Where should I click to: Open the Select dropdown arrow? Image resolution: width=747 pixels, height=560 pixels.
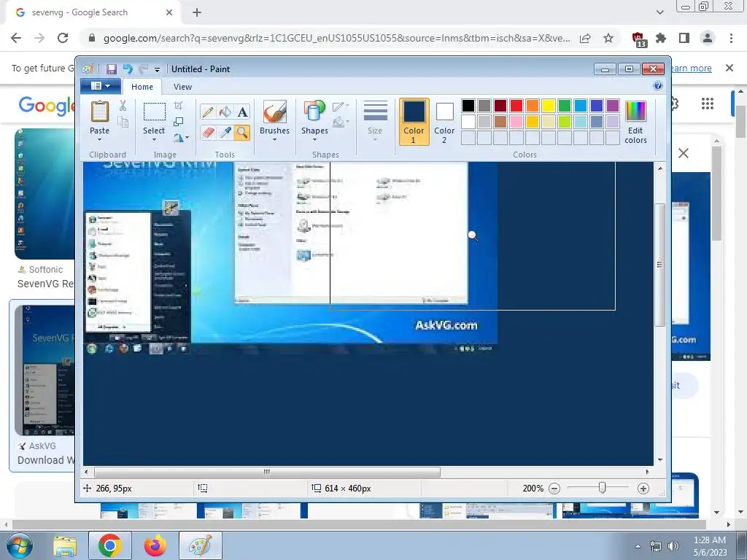tap(154, 140)
